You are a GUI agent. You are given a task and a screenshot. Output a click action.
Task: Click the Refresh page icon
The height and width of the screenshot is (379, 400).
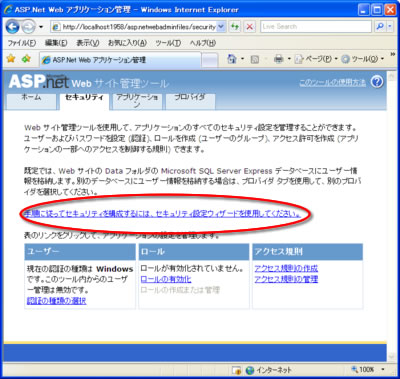click(235, 27)
